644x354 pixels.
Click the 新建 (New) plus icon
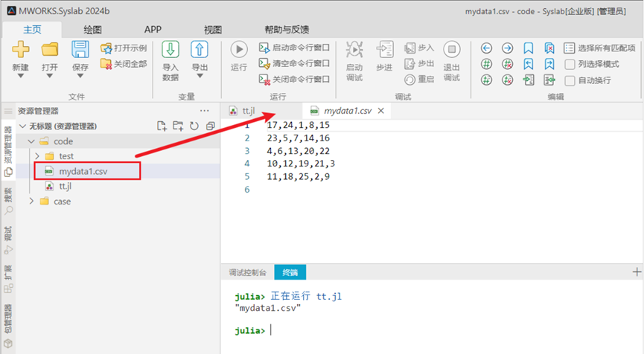(x=21, y=50)
